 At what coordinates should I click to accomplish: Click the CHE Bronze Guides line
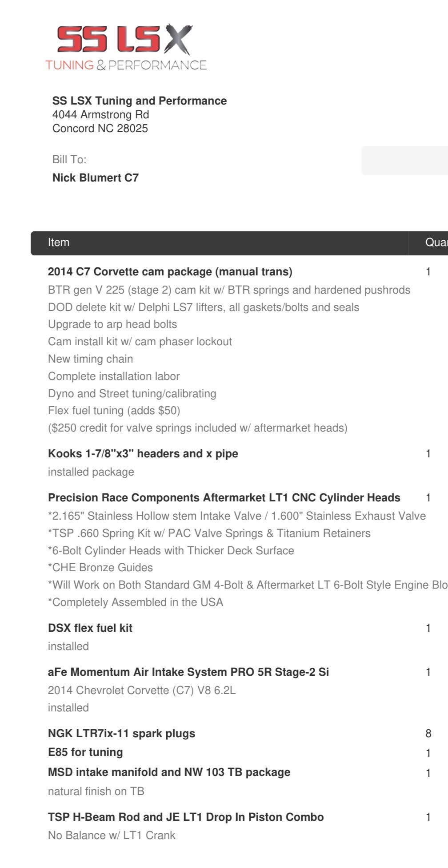pos(100,567)
